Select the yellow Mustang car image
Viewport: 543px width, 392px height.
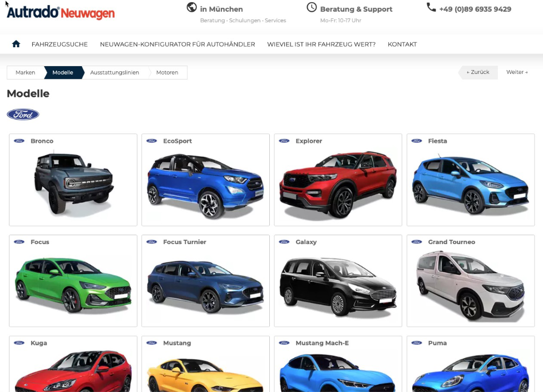click(205, 375)
